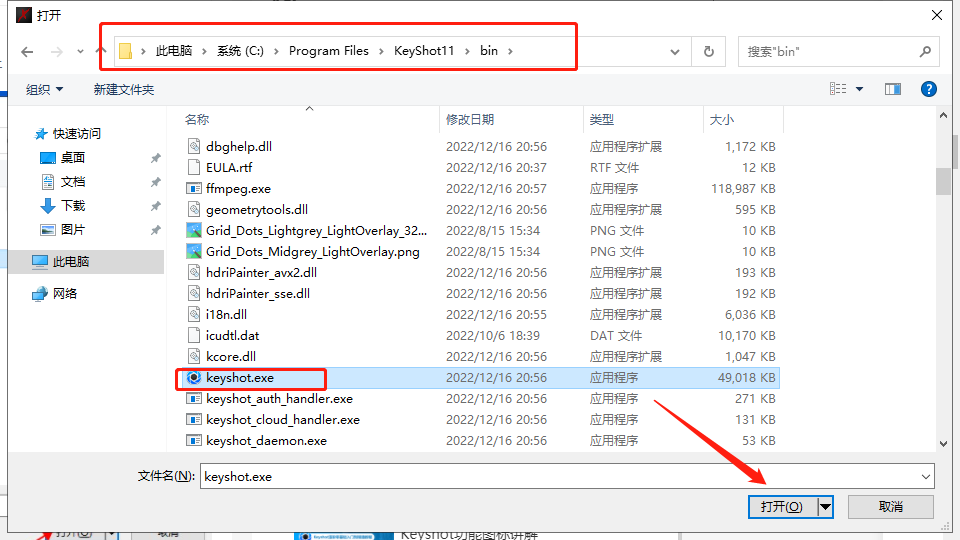960x540 pixels.
Task: Select 此电脑 in the address breadcrumb
Action: (174, 51)
